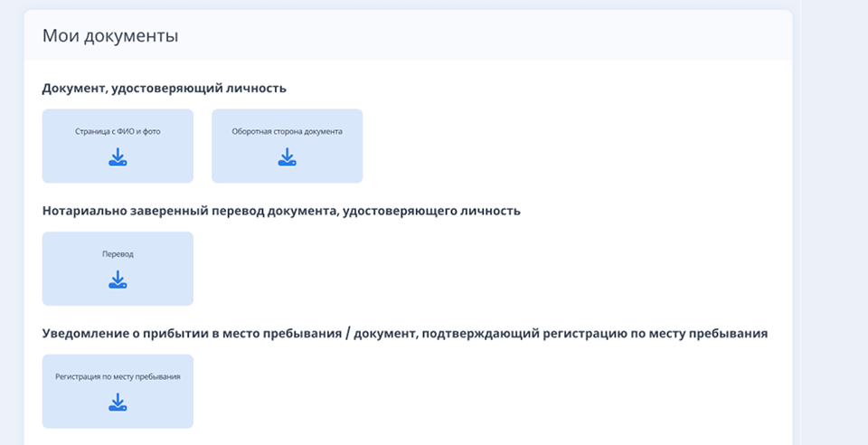This screenshot has width=868, height=445.
Task: Select the Страница с ФИО и фото label
Action: [x=118, y=131]
